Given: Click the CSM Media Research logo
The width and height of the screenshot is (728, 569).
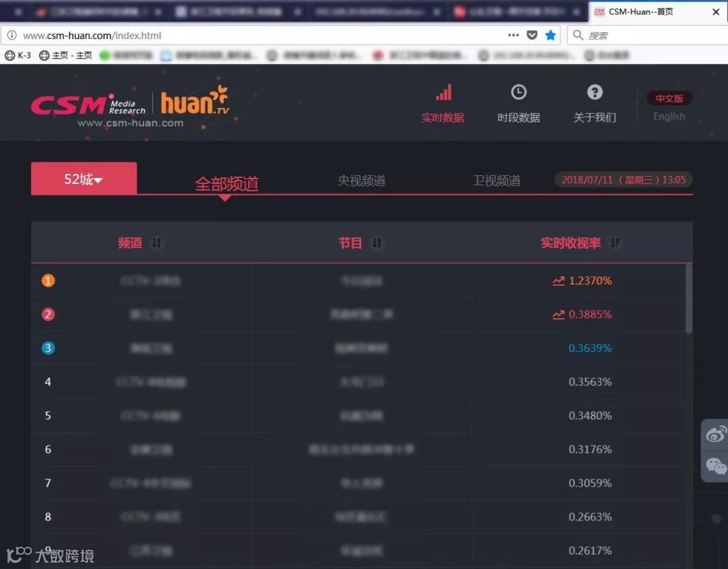Looking at the screenshot, I should coord(88,104).
